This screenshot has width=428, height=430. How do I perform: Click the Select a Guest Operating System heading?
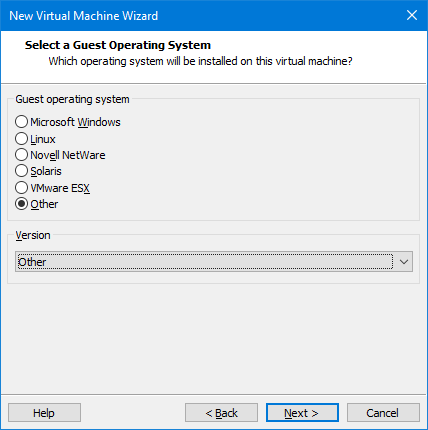click(x=118, y=45)
